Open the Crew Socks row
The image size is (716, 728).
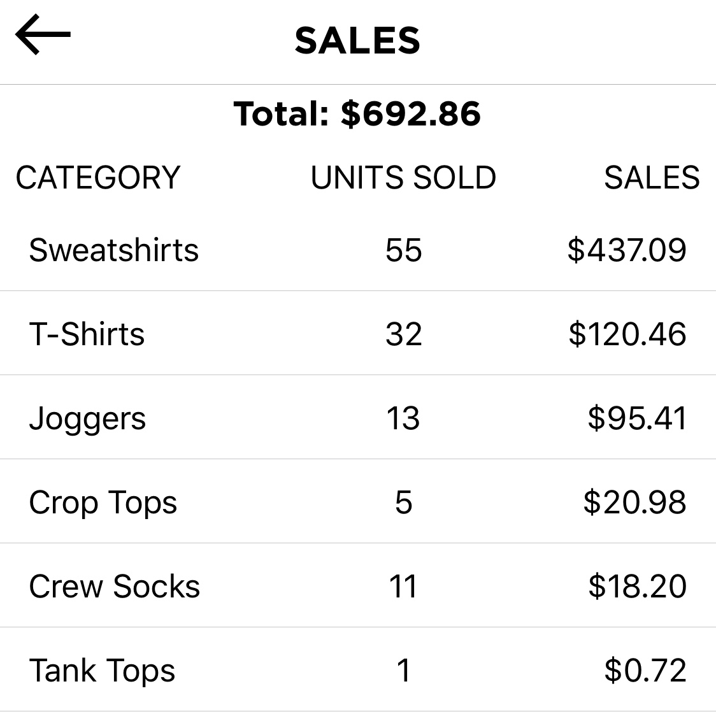coord(114,587)
